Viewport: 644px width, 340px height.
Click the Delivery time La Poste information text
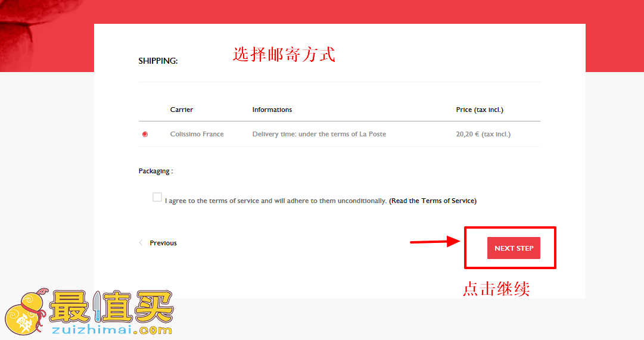pyautogui.click(x=319, y=135)
